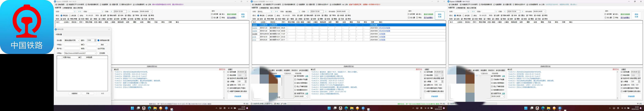This screenshot has height=111, width=644.
Task: Toggle 高铁/城际 filter checkbox in left window
Action: [x=108, y=15]
